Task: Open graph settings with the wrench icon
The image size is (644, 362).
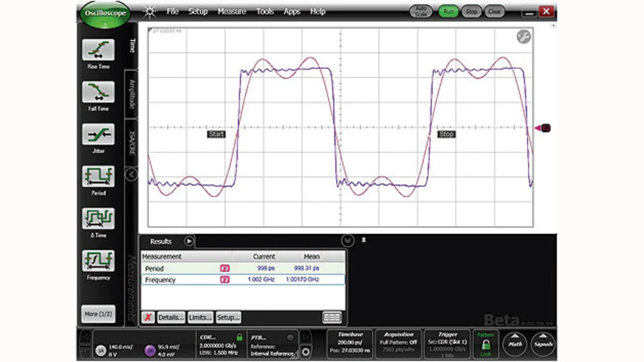Action: coord(523,37)
